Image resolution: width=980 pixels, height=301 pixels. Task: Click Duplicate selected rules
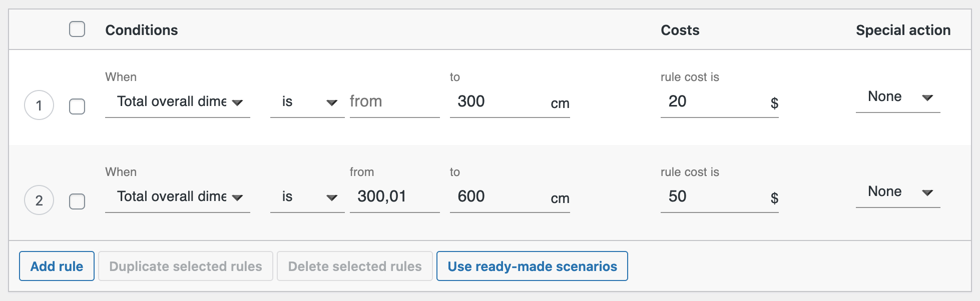click(185, 266)
